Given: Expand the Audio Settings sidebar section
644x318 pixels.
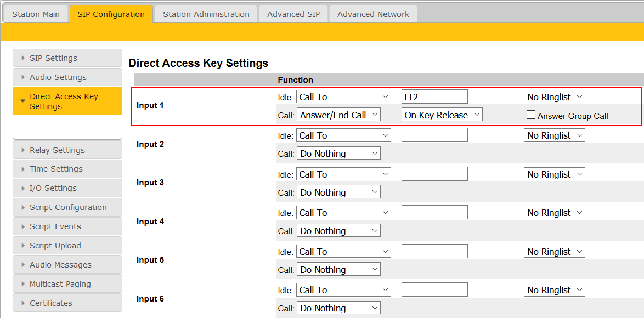Looking at the screenshot, I should (x=58, y=77).
